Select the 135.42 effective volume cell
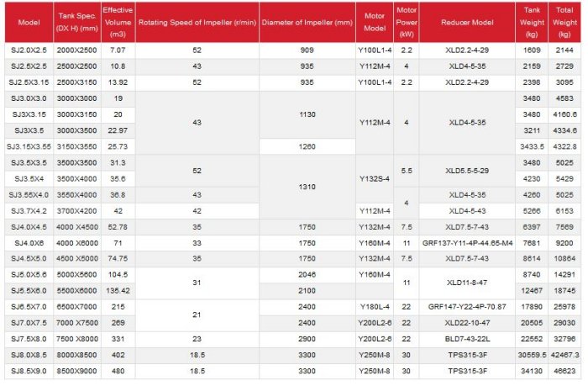Image resolution: width=588 pixels, height=386 pixels. pos(117,290)
